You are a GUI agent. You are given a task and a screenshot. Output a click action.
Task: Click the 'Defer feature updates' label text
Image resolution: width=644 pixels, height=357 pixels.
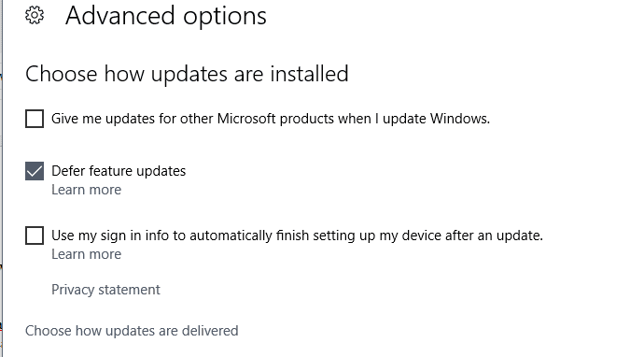click(x=119, y=171)
